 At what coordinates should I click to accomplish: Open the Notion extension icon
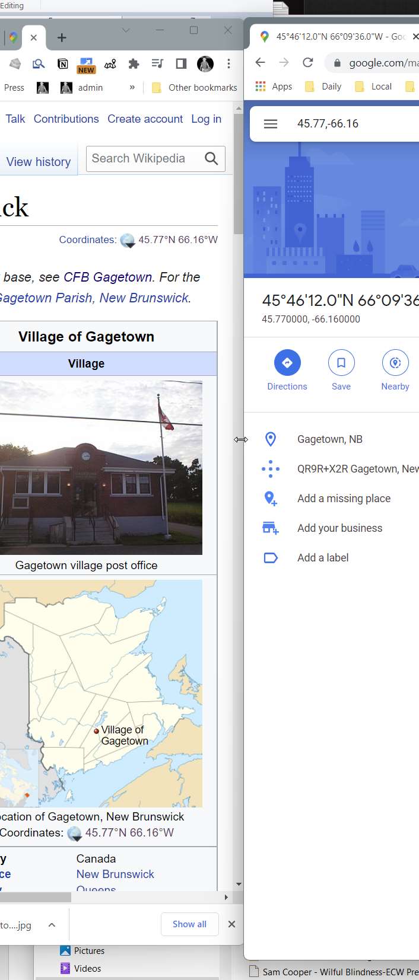coord(62,64)
